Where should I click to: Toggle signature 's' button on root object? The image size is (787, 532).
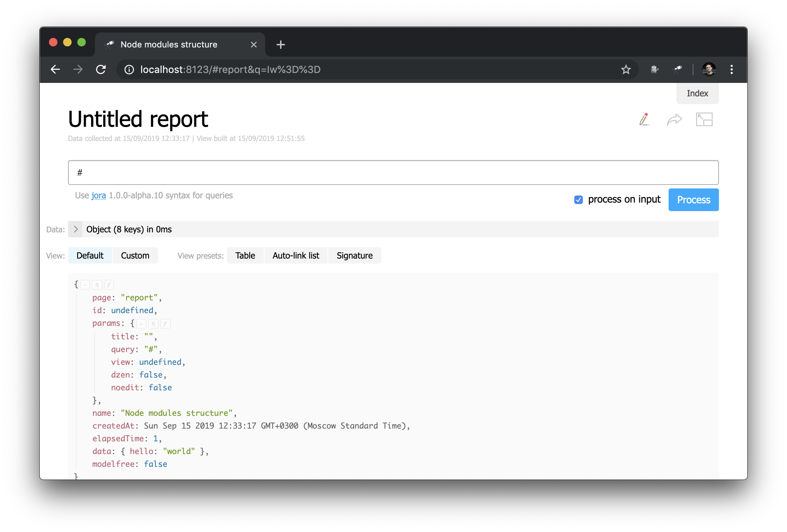(97, 285)
